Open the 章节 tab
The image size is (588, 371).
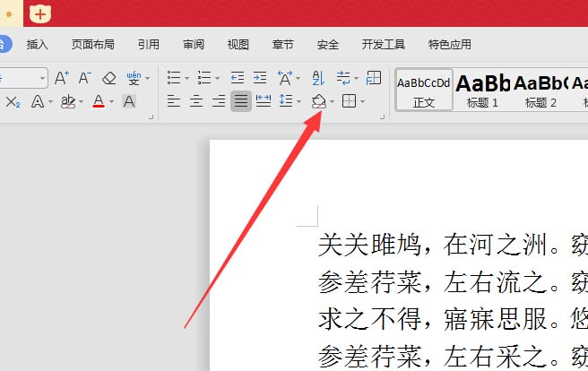pyautogui.click(x=282, y=45)
